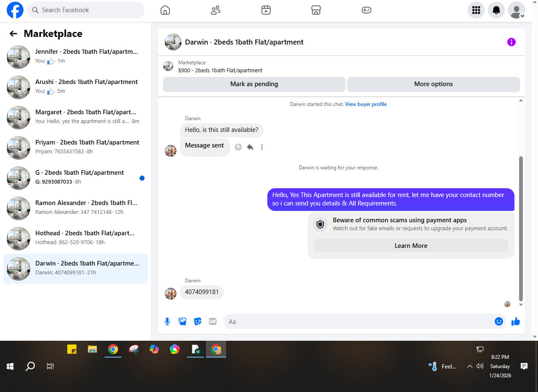This screenshot has height=392, width=538.
Task: Open three-dot more options on message
Action: pos(262,147)
